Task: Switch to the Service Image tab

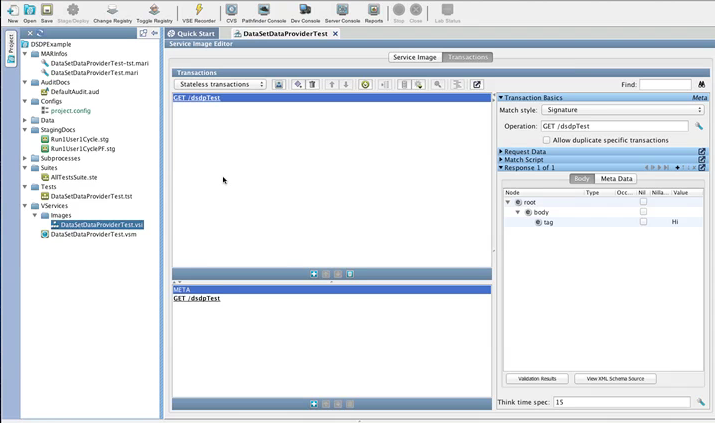Action: (414, 57)
